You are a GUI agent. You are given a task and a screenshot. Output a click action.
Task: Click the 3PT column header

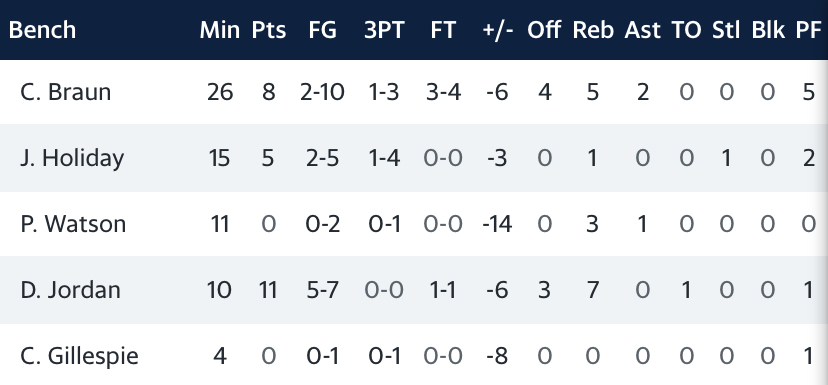pos(384,30)
